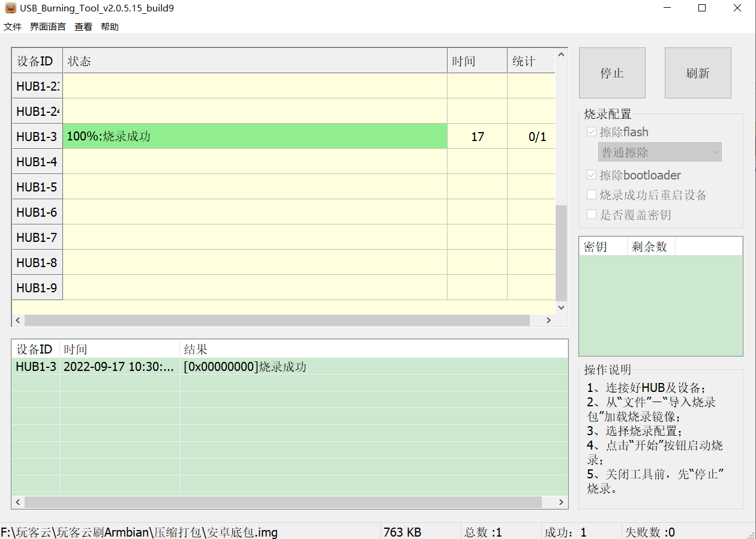Click device table horizontal scrollbar right arrow
Image resolution: width=756 pixels, height=539 pixels.
click(x=548, y=321)
